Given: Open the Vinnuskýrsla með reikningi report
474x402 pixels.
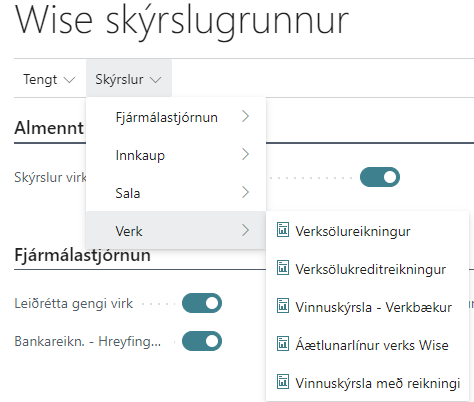Looking at the screenshot, I should [x=367, y=383].
